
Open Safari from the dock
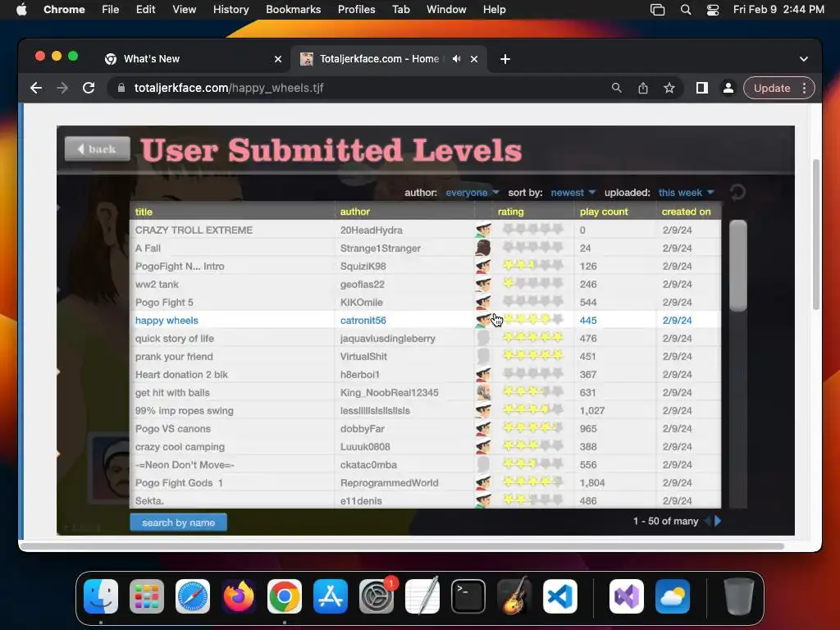click(193, 596)
